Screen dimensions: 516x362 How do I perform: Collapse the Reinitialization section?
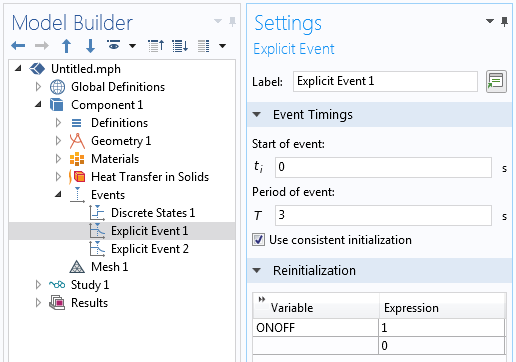[x=257, y=270]
